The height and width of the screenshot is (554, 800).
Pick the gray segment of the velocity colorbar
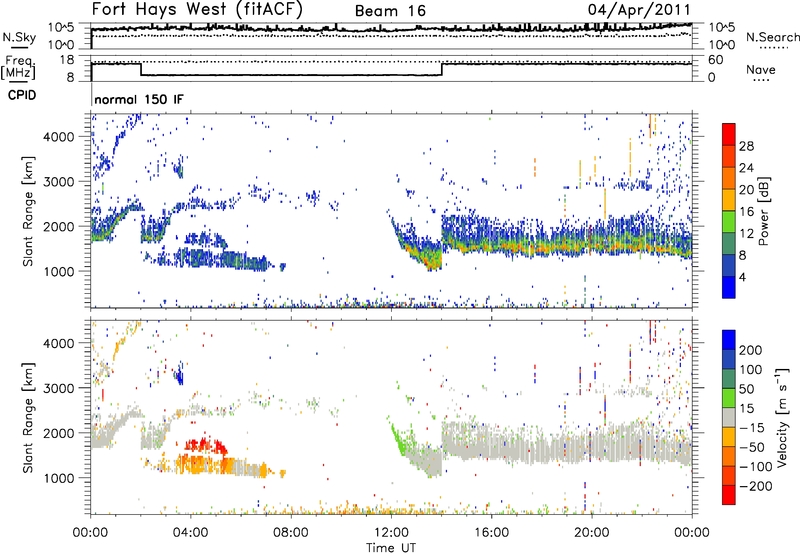tap(729, 418)
